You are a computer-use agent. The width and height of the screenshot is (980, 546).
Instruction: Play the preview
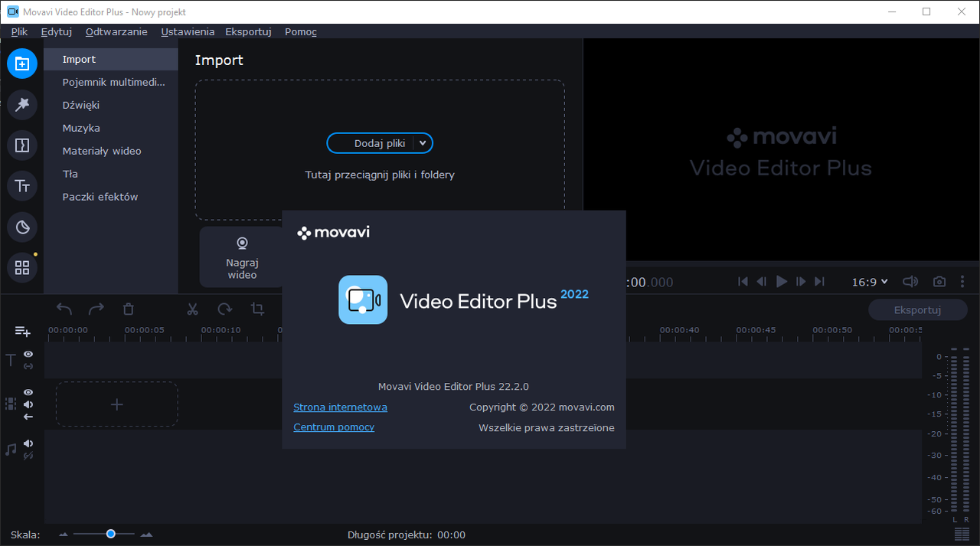click(x=782, y=282)
